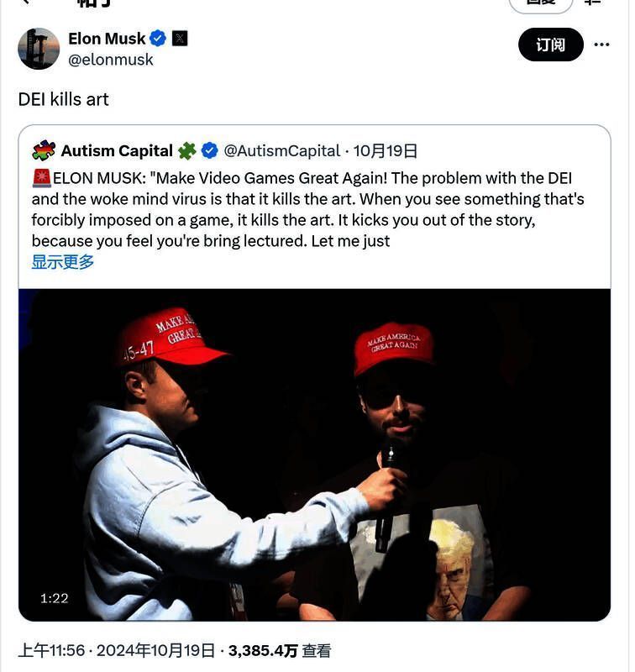
Task: Click the green puzzle emoji after Autism Capital
Action: point(186,151)
